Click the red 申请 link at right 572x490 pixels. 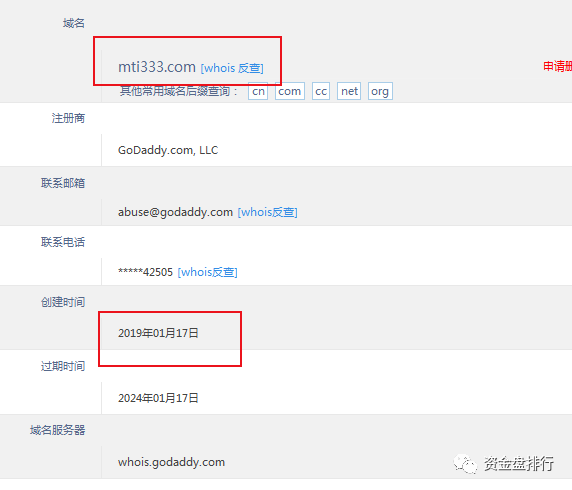click(x=557, y=66)
